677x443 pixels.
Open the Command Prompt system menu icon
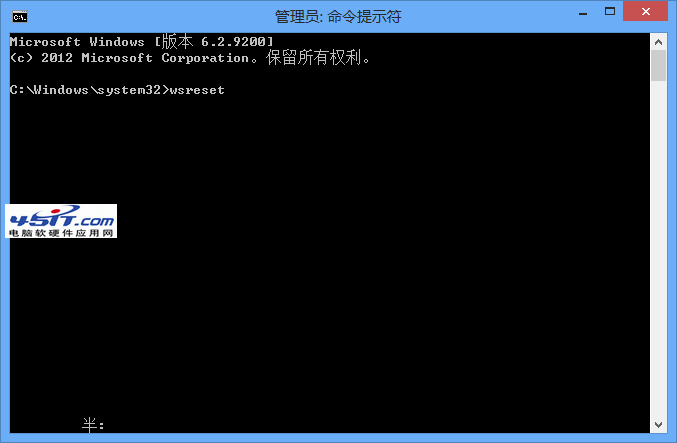[20, 17]
